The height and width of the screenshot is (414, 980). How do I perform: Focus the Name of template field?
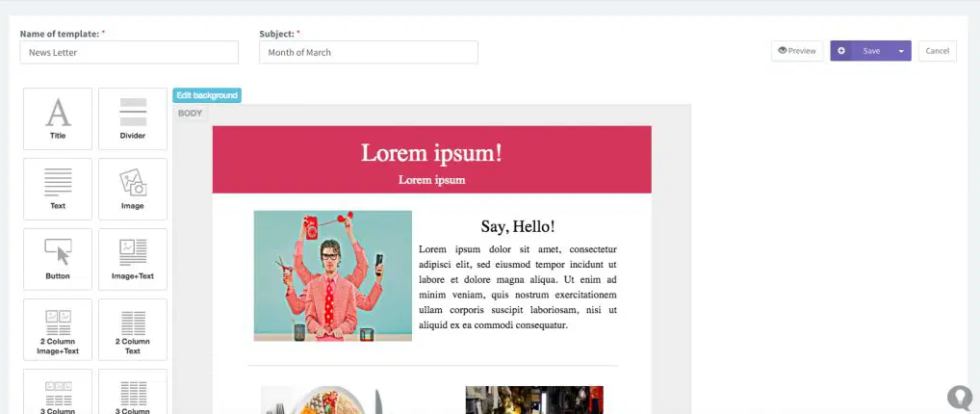pos(129,53)
